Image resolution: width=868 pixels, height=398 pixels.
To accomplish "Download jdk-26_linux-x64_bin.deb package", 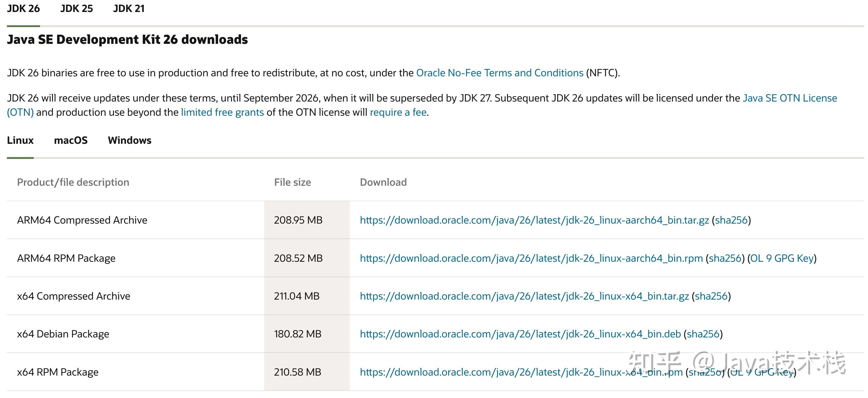I will 520,334.
